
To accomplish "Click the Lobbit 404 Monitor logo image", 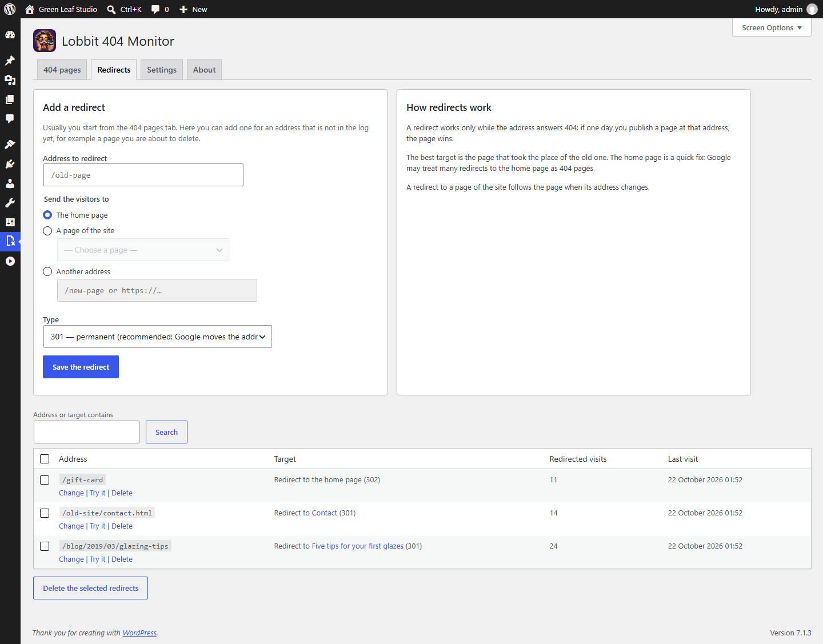I will pos(45,41).
